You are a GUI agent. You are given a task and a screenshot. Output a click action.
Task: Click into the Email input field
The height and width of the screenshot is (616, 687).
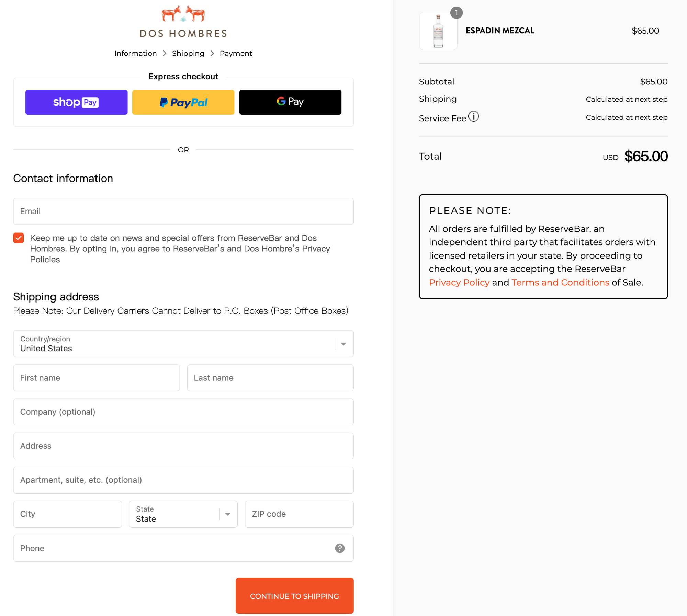(183, 211)
